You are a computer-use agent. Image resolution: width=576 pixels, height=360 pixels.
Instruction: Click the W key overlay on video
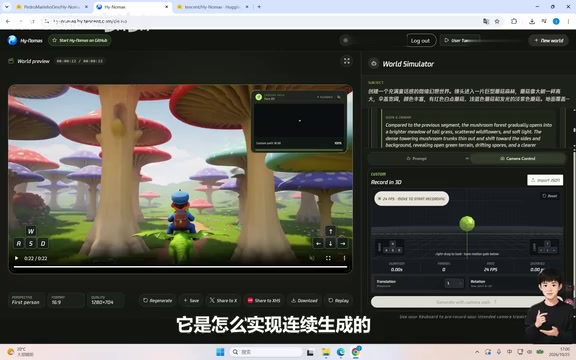31,231
